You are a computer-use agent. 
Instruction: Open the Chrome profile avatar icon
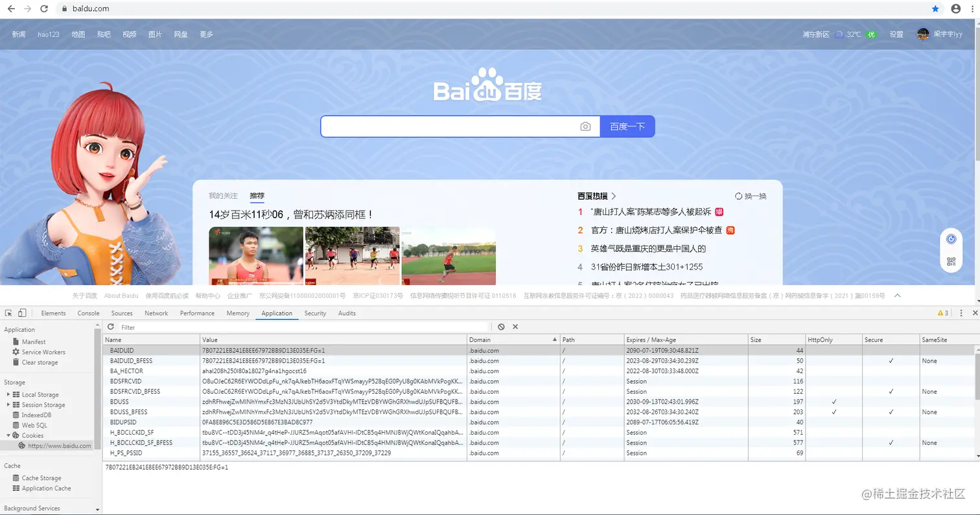pos(955,8)
